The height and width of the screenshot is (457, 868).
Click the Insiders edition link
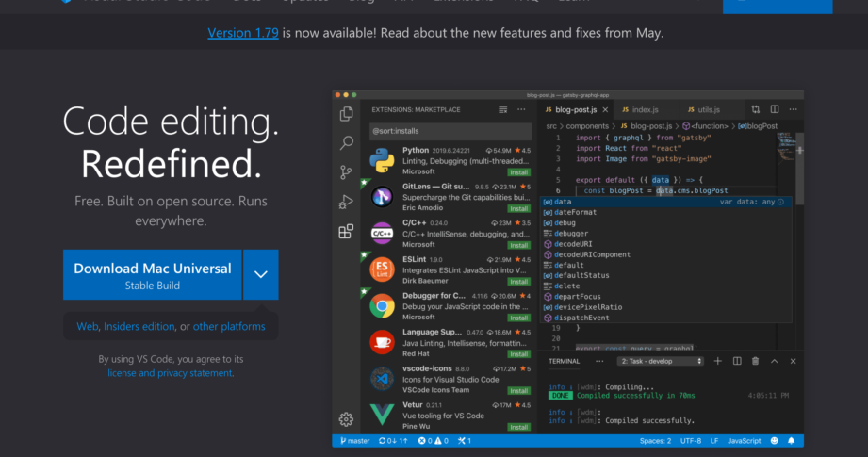[139, 327]
